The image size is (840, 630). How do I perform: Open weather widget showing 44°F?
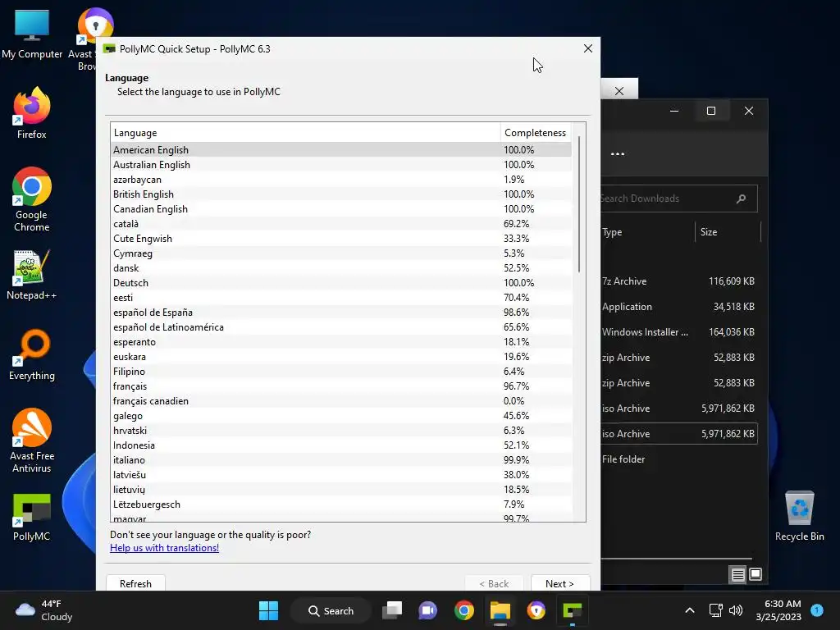point(44,610)
